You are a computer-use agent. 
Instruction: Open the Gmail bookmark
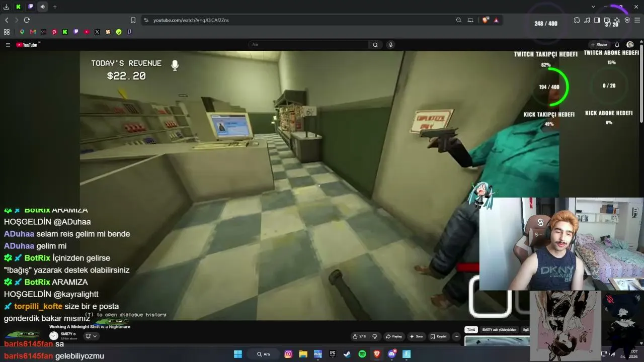coord(33,32)
